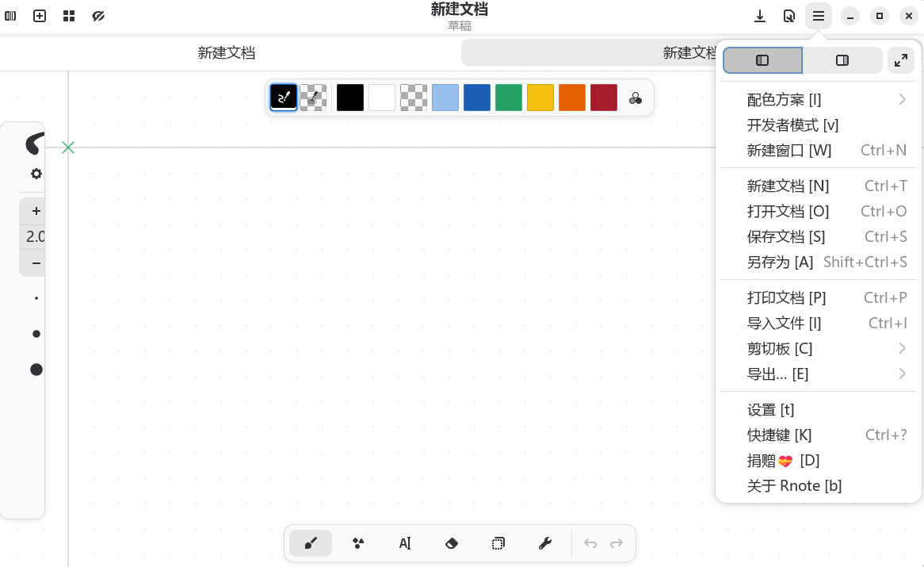924x567 pixels.
Task: Select the Shaper tool
Action: point(357,543)
